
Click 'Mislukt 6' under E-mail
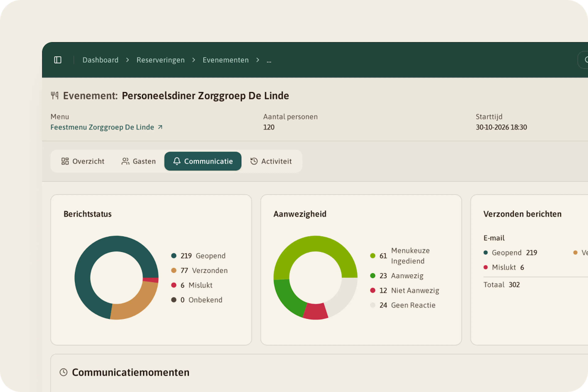coord(504,268)
